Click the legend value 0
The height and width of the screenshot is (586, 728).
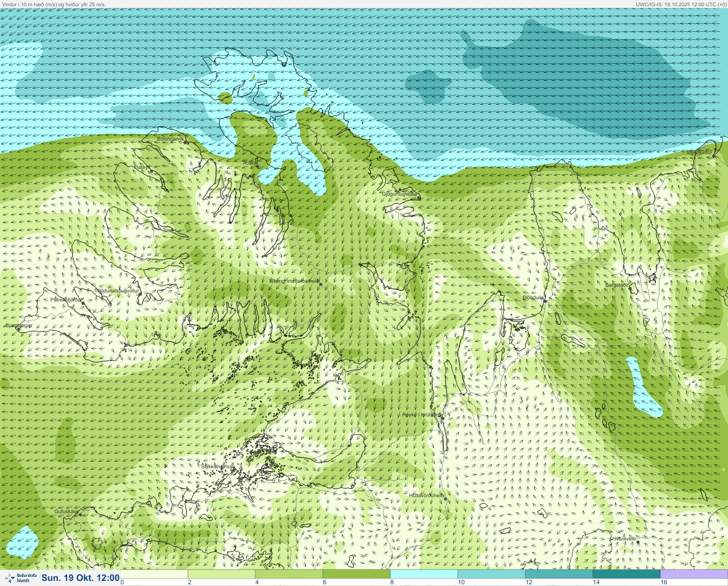(x=122, y=583)
